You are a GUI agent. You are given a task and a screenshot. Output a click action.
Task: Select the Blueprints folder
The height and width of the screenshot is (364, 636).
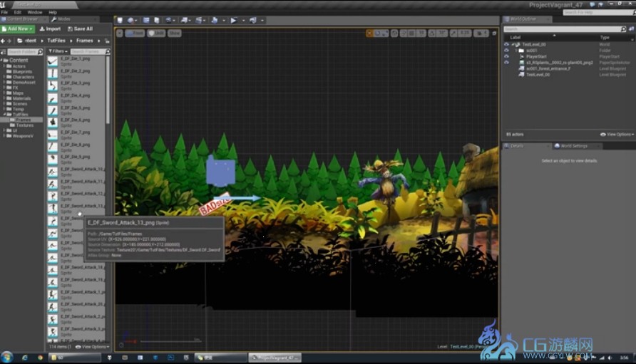point(22,71)
